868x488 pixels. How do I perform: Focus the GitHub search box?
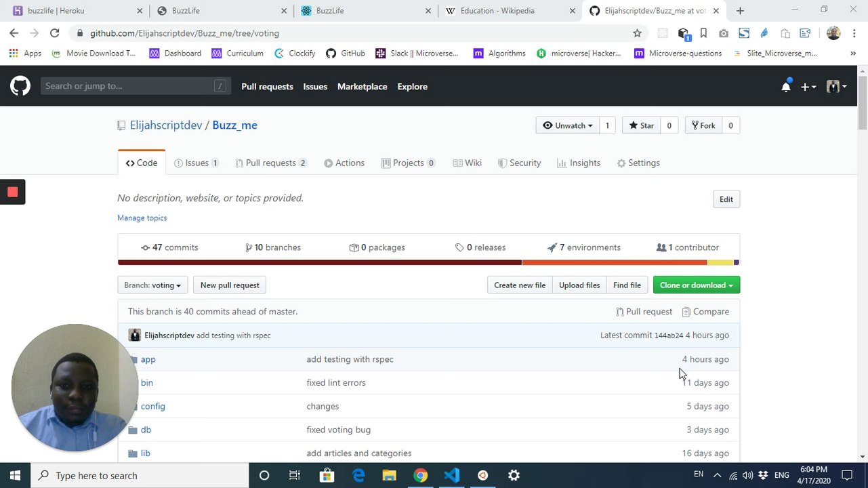pos(136,86)
